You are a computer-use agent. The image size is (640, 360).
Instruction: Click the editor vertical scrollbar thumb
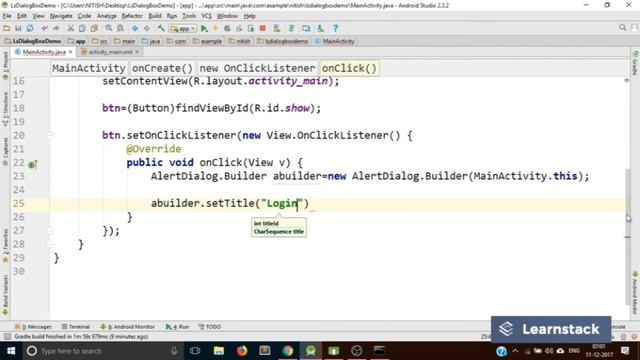pyautogui.click(x=628, y=237)
